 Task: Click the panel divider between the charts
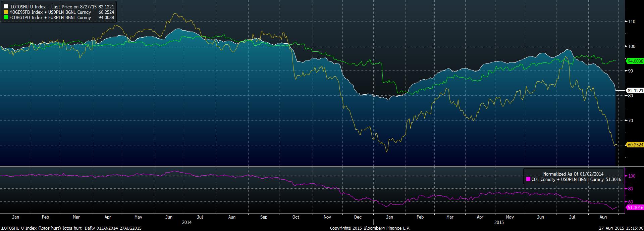[x=312, y=166]
